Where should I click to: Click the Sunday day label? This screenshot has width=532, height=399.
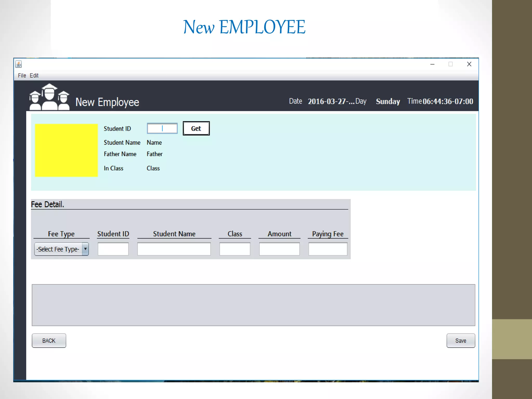pyautogui.click(x=388, y=101)
